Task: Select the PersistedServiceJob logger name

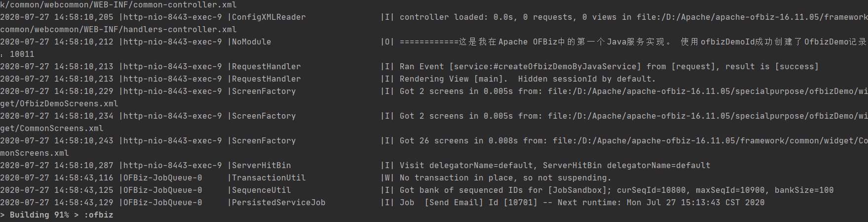Action: tap(279, 203)
